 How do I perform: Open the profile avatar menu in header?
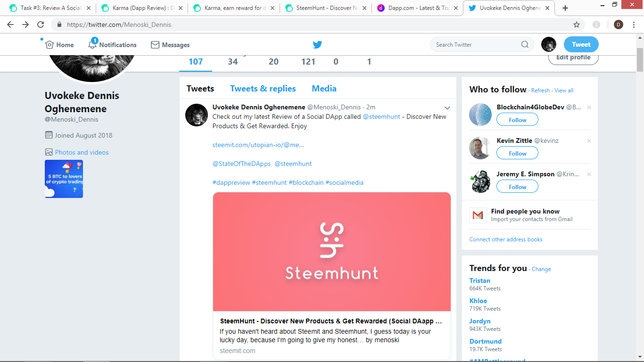point(548,45)
